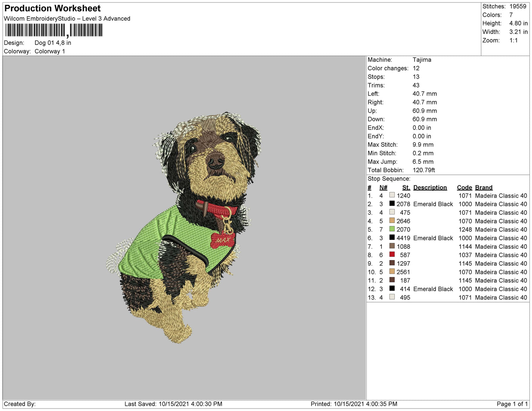Click the Machine value 'Tajima'
Image resolution: width=532 pixels, height=411 pixels.
click(422, 60)
